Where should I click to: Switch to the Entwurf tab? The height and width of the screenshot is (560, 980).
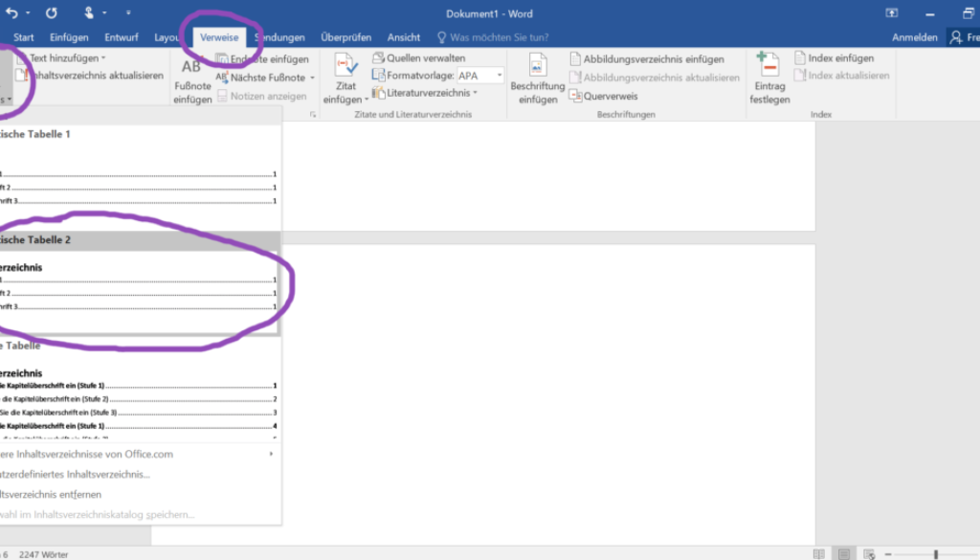[122, 37]
